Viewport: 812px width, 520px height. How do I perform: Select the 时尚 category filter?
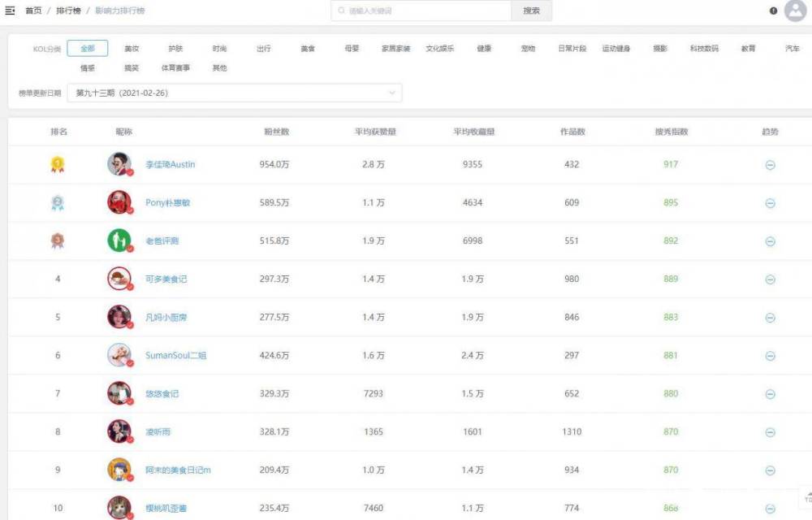219,48
